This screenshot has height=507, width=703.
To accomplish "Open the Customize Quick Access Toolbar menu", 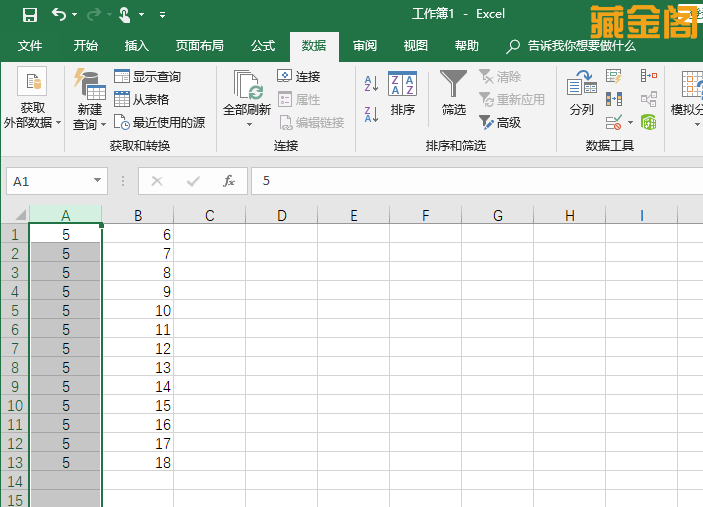I will 162,15.
